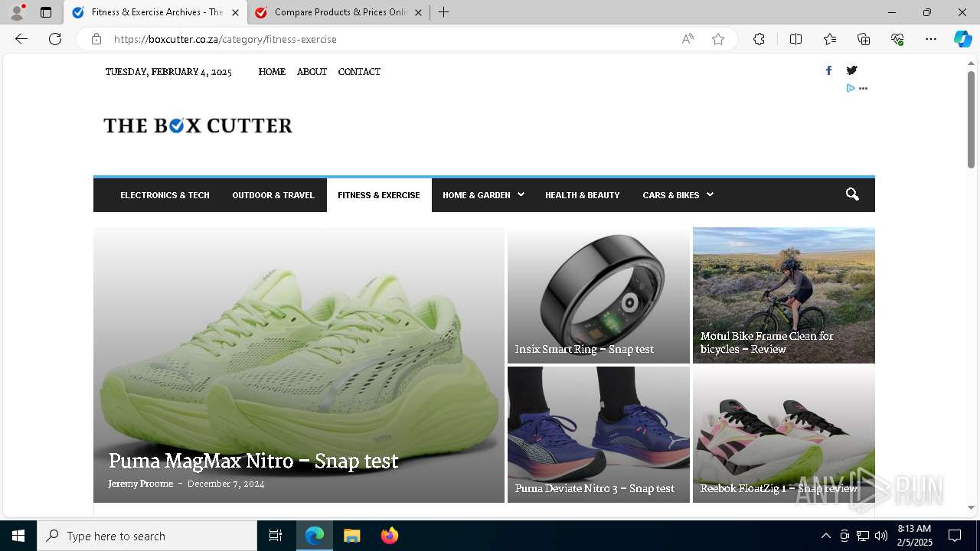
Task: Open the Edge profile icon
Action: (17, 12)
